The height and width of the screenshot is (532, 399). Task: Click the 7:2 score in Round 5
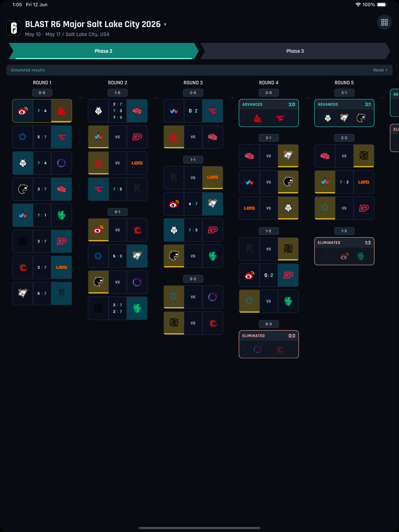[x=344, y=182]
